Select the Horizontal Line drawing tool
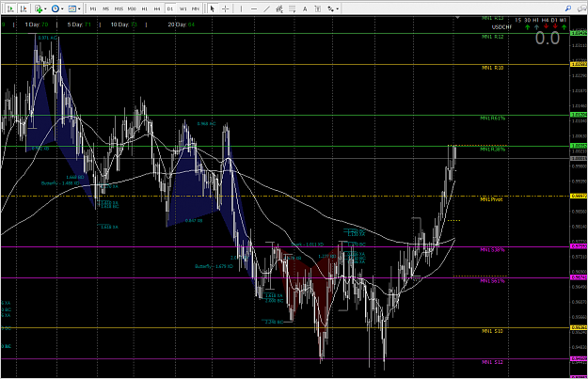588x379 pixels. point(254,8)
